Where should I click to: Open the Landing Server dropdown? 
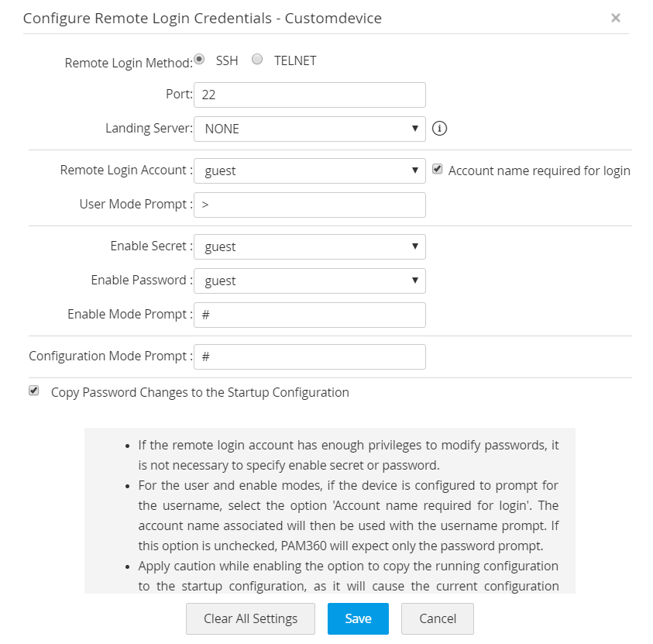[309, 129]
